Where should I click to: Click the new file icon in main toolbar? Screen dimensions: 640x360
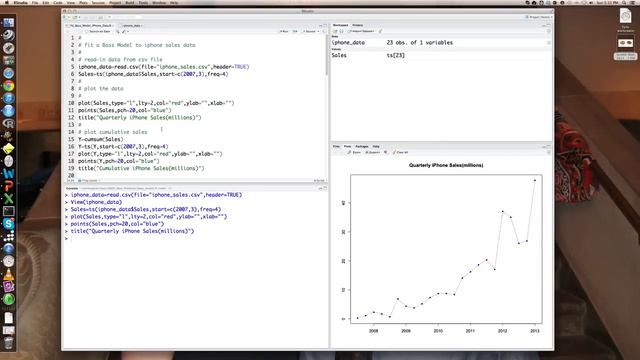[65, 17]
